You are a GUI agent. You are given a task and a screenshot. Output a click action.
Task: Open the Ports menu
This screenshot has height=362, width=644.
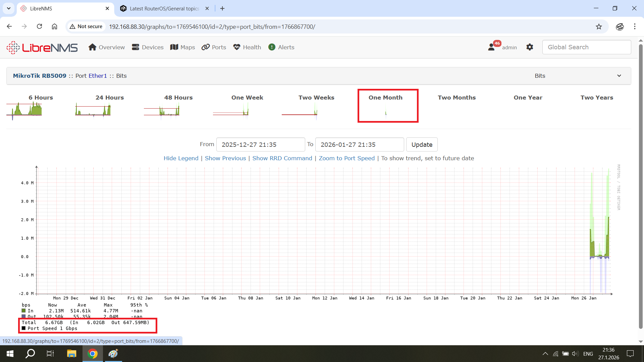tap(214, 47)
